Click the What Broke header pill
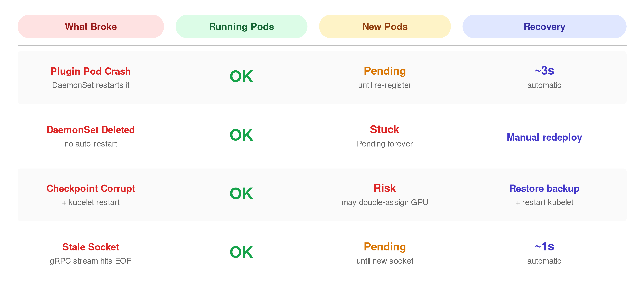The width and height of the screenshot is (644, 293). (x=91, y=26)
